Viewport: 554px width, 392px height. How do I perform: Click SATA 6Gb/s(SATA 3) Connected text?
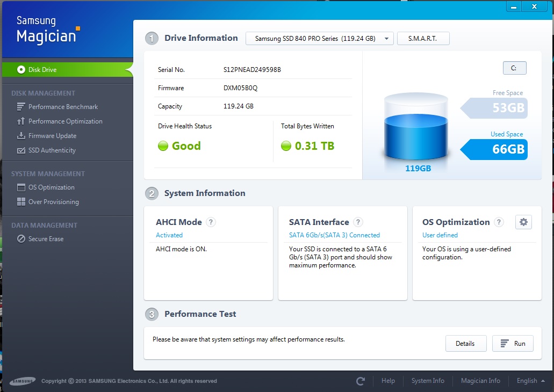pyautogui.click(x=334, y=235)
